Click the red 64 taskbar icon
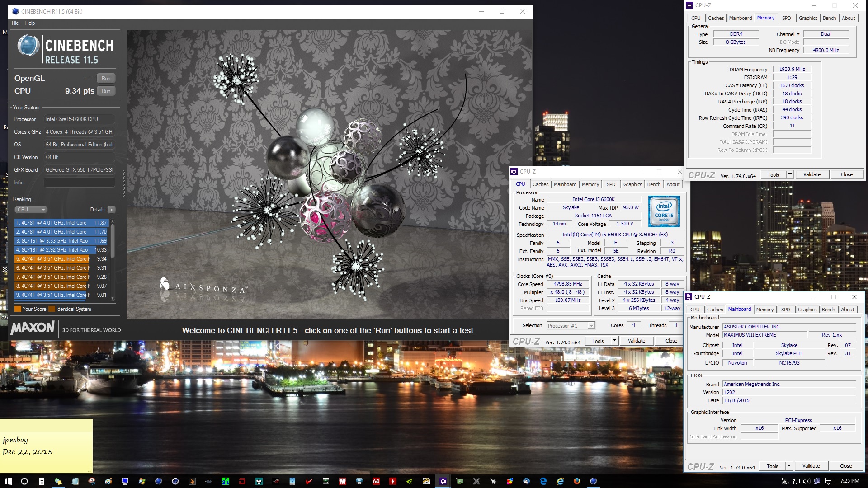This screenshot has height=488, width=868. (376, 481)
